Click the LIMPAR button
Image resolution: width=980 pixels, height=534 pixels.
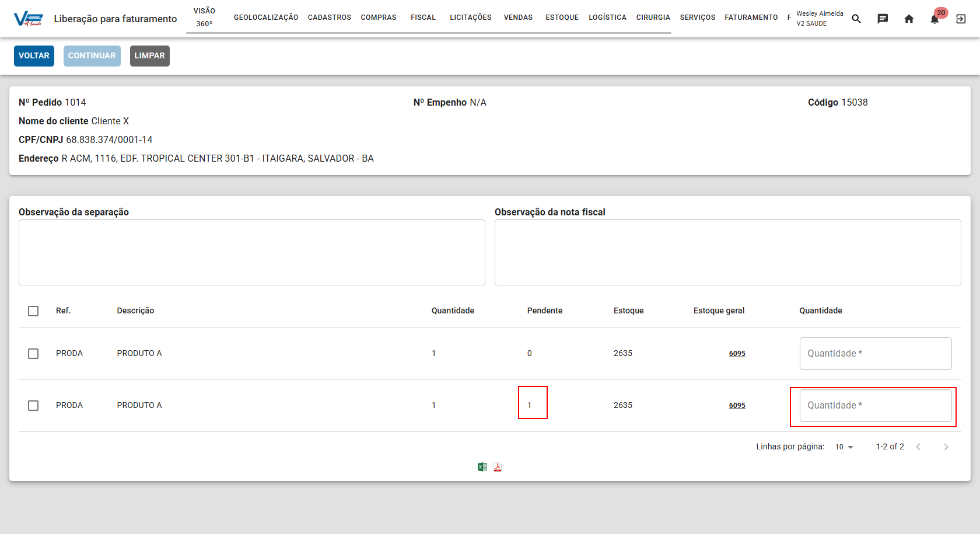tap(149, 56)
